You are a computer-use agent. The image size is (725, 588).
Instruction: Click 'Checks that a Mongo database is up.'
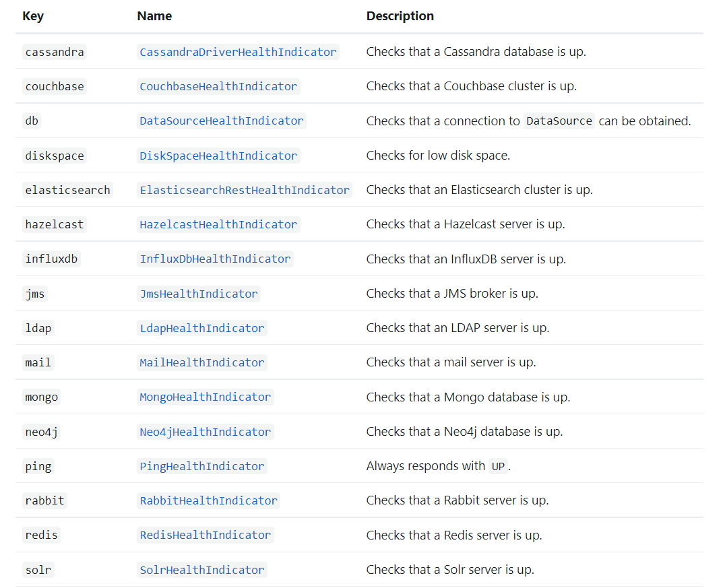pos(468,397)
